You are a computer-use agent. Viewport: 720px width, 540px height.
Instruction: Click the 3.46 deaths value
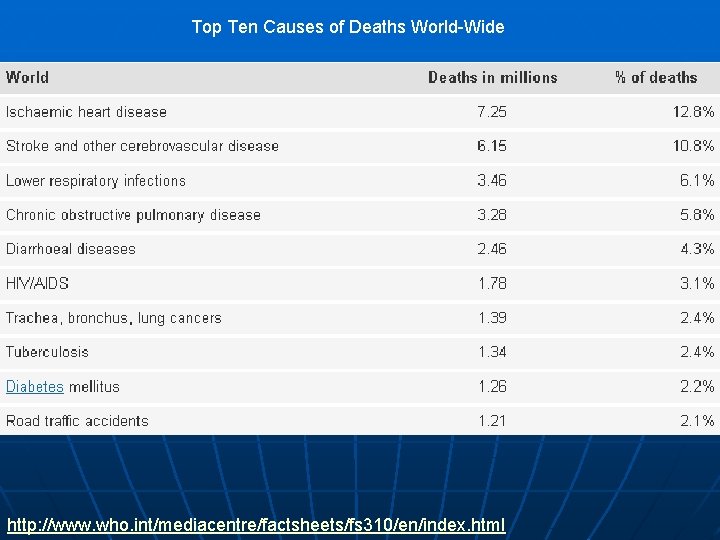(x=492, y=180)
